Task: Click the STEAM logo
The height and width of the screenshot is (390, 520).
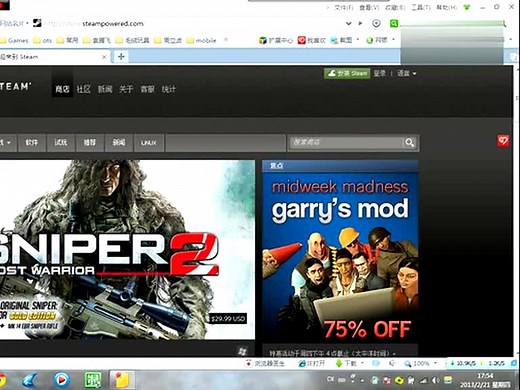Action: pyautogui.click(x=15, y=87)
